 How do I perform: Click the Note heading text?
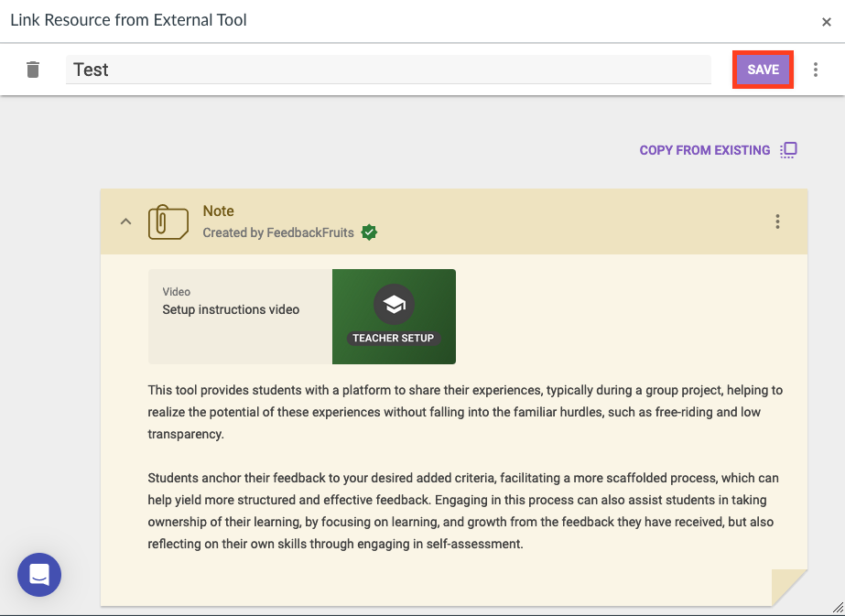coord(218,211)
